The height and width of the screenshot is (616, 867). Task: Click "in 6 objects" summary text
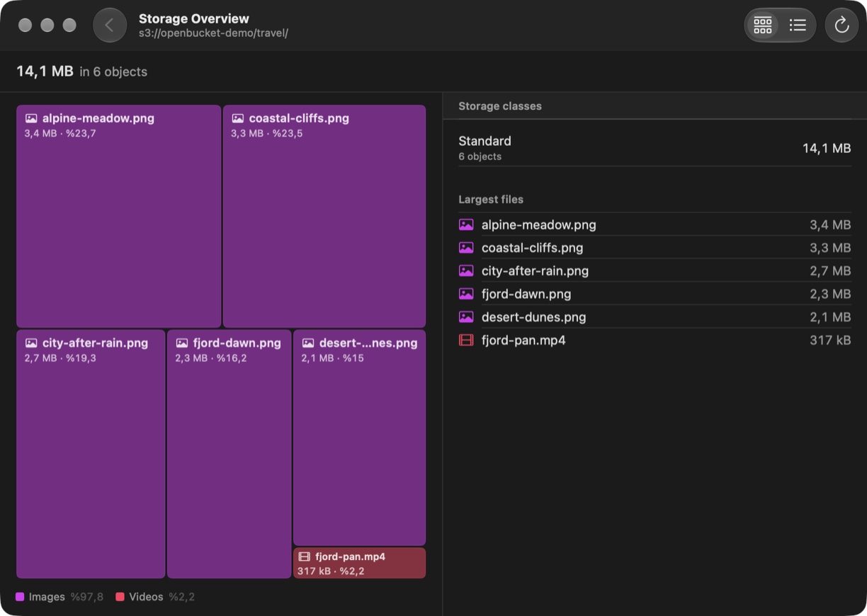click(x=113, y=72)
